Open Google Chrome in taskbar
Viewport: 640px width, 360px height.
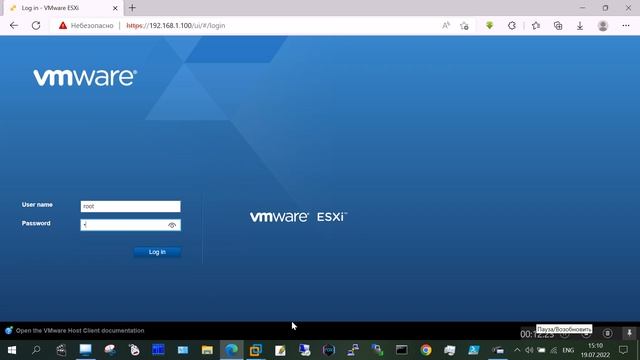pyautogui.click(x=426, y=350)
